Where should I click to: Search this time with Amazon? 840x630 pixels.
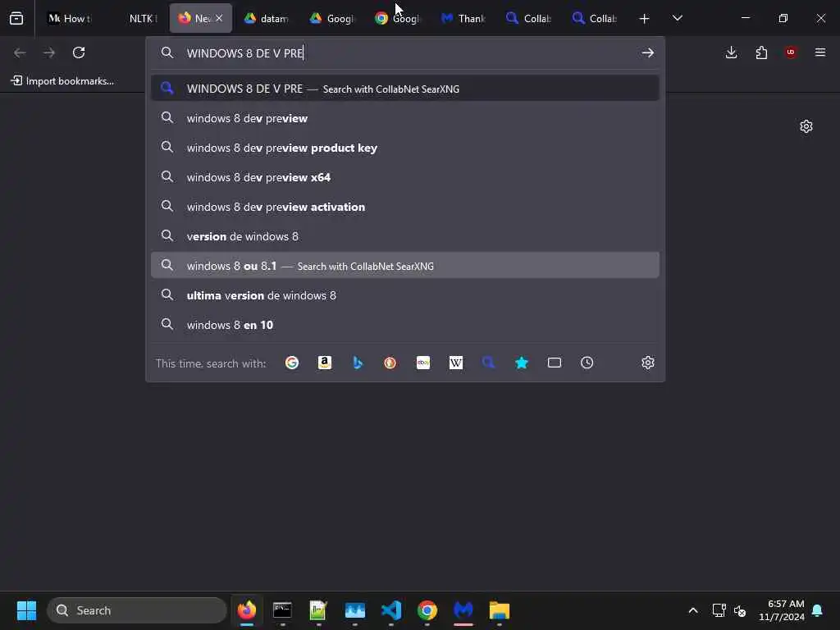[325, 363]
